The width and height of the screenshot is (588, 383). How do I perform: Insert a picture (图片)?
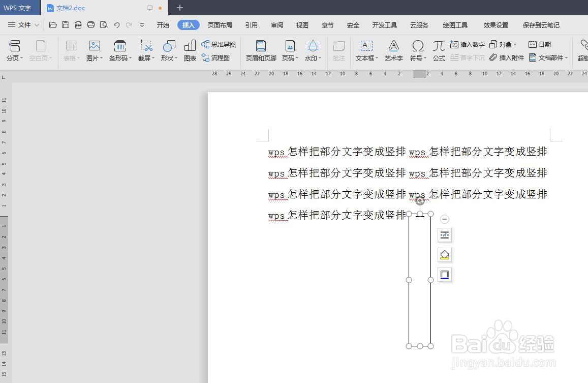(94, 51)
